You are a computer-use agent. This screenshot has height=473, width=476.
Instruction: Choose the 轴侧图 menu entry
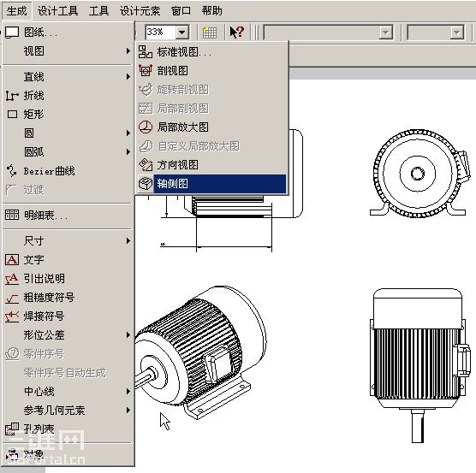(211, 184)
